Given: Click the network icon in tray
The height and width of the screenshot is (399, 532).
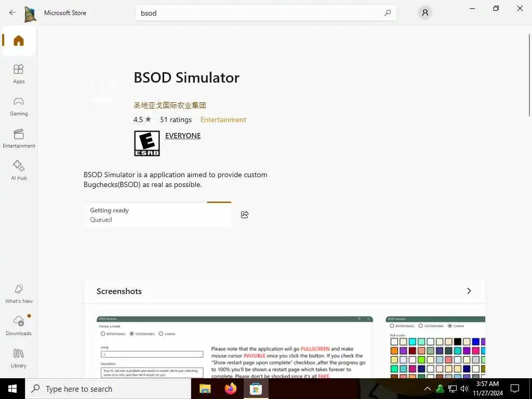Looking at the screenshot, I should (x=453, y=389).
